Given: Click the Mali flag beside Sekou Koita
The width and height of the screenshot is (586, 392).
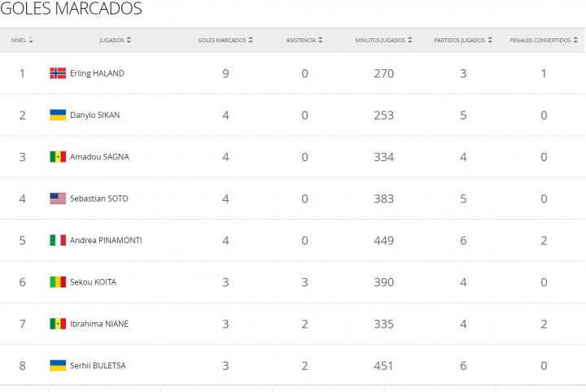Looking at the screenshot, I should tap(58, 282).
